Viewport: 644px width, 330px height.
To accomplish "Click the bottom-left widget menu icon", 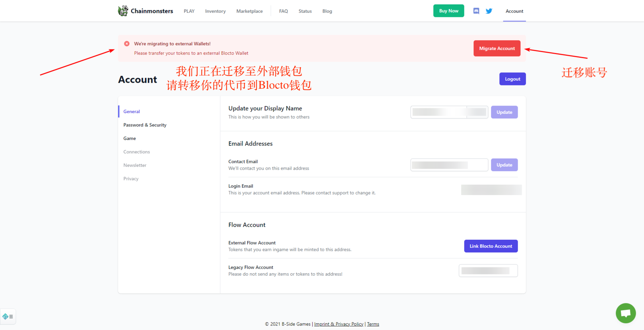I will coord(8,317).
